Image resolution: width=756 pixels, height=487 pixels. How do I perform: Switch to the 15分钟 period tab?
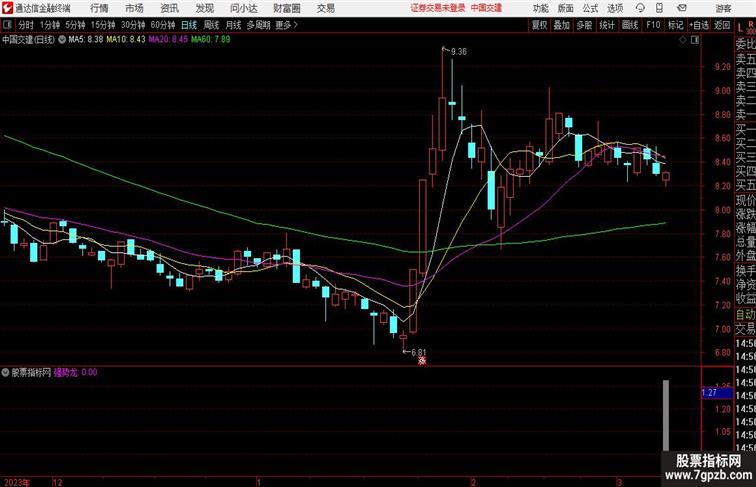tap(103, 25)
